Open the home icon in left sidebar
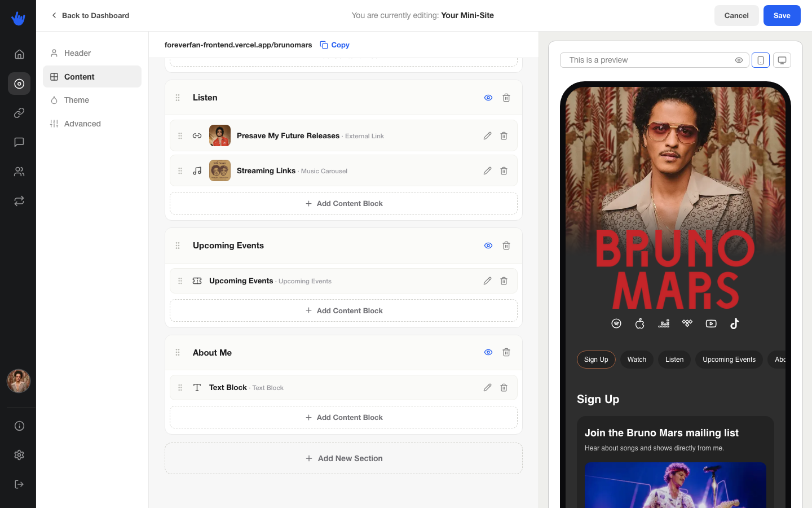This screenshot has width=812, height=508. 19,54
